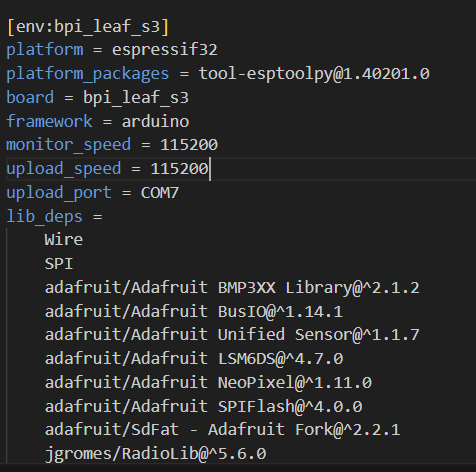Click Adafruit Unified Sensor dependency

[232, 335]
